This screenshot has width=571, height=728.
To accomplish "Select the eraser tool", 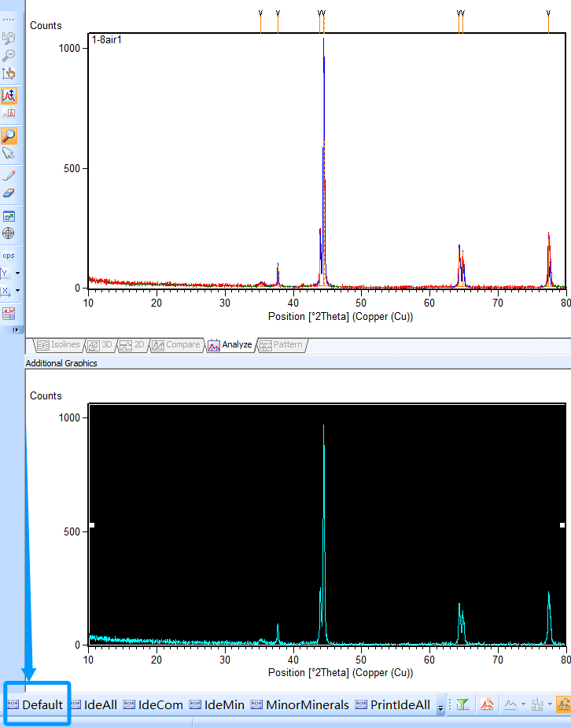I will pyautogui.click(x=9, y=193).
